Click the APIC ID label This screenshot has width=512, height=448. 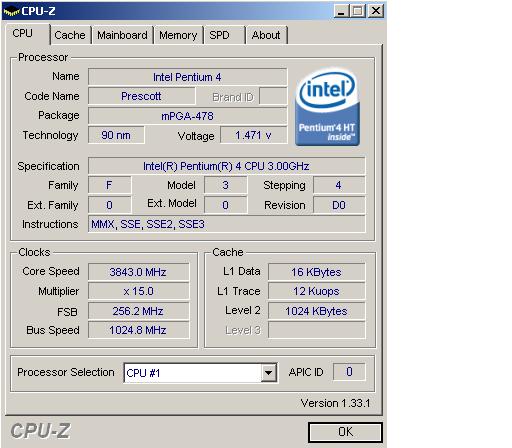pyautogui.click(x=306, y=372)
